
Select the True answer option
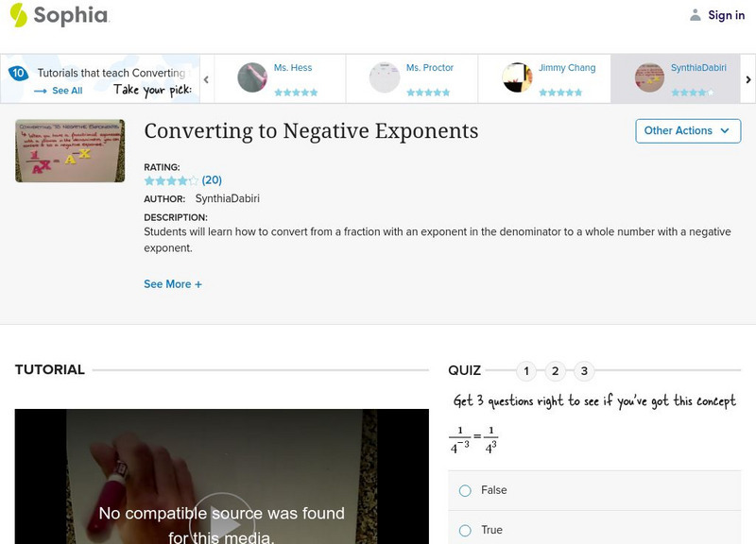pos(465,530)
